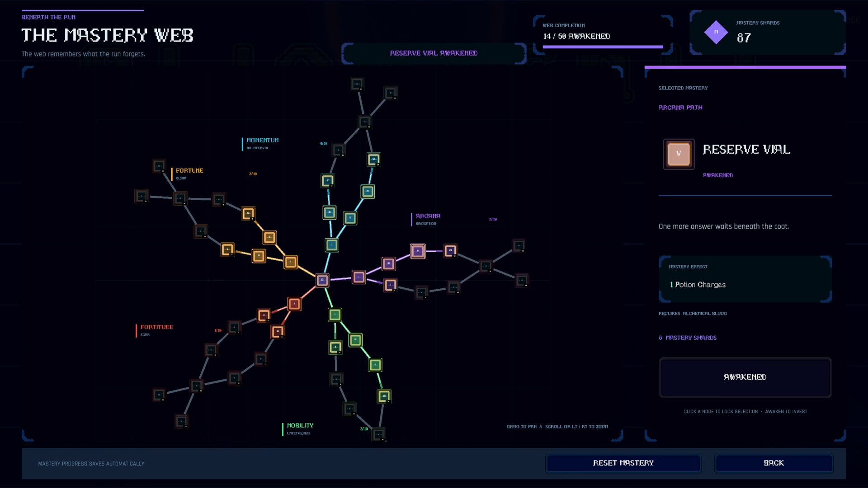Click the 'BENEATH THE RUN' subtitle text

point(48,17)
